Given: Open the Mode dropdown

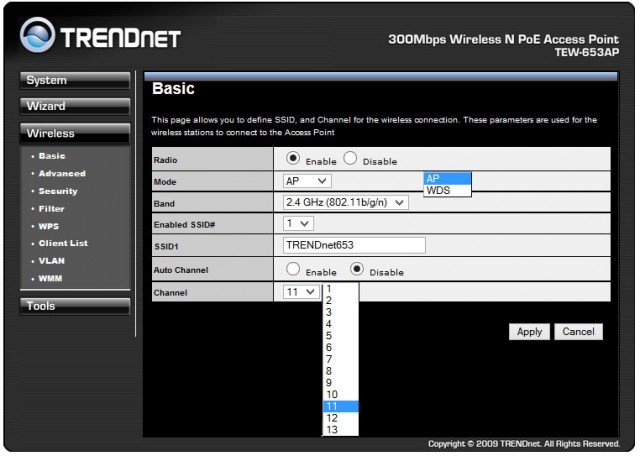Looking at the screenshot, I should point(307,181).
